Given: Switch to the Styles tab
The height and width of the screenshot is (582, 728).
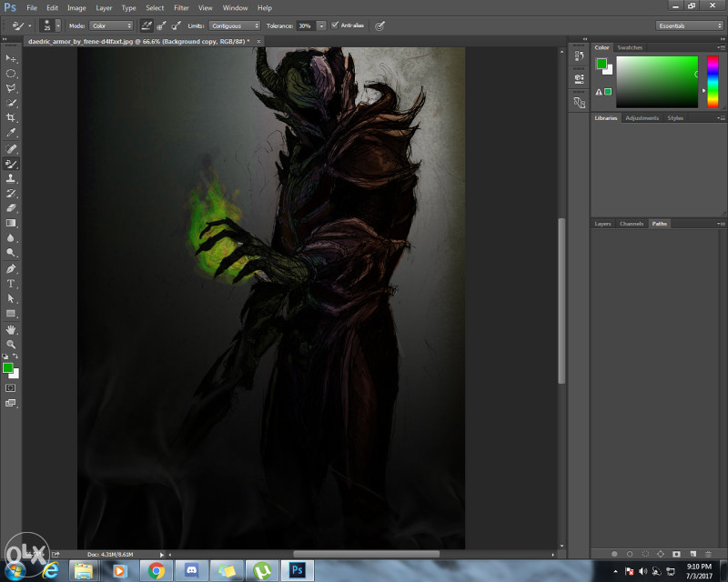Looking at the screenshot, I should [x=675, y=118].
